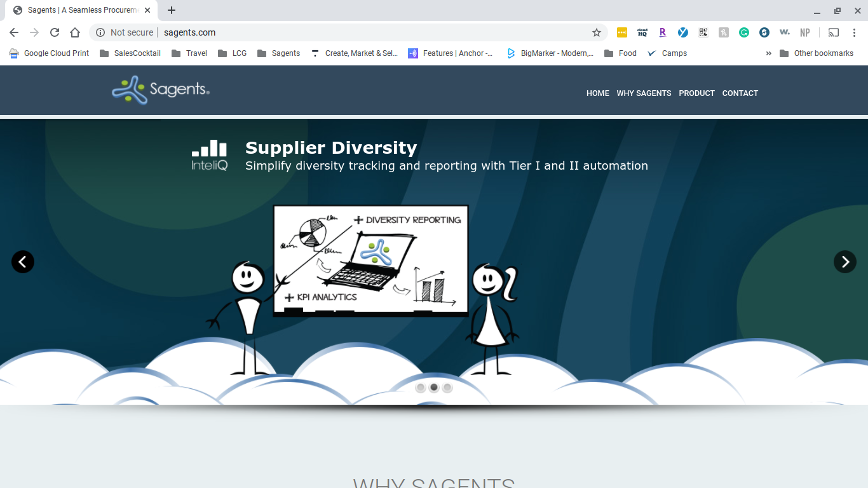The image size is (868, 488).
Task: Close the Sagents browser tab
Action: point(147,10)
